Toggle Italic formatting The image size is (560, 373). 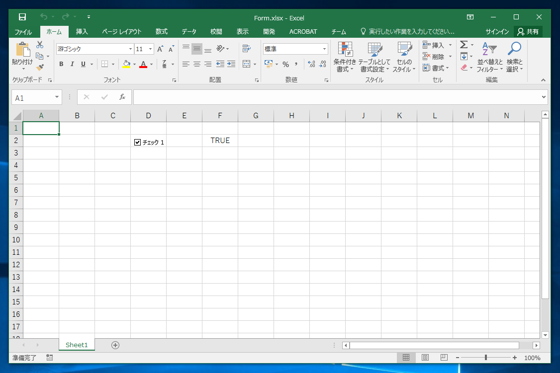tap(72, 64)
